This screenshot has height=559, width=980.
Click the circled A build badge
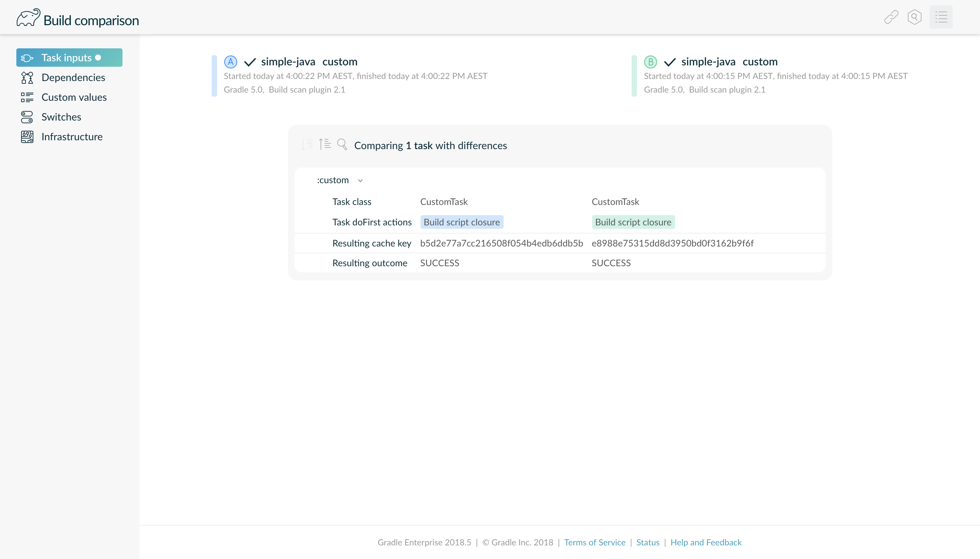point(230,61)
